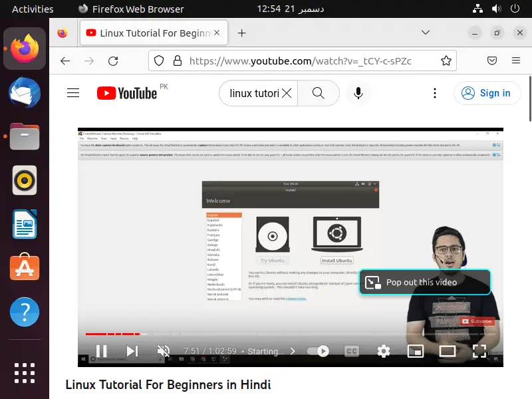
Task: Click video title Linux Tutorial For Beginners in Hindi
Action: pyautogui.click(x=168, y=385)
